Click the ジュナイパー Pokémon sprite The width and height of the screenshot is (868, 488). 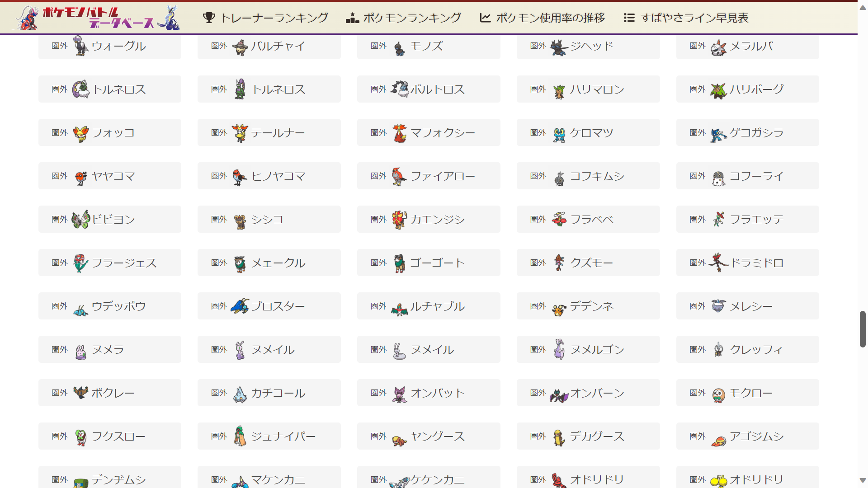point(240,436)
